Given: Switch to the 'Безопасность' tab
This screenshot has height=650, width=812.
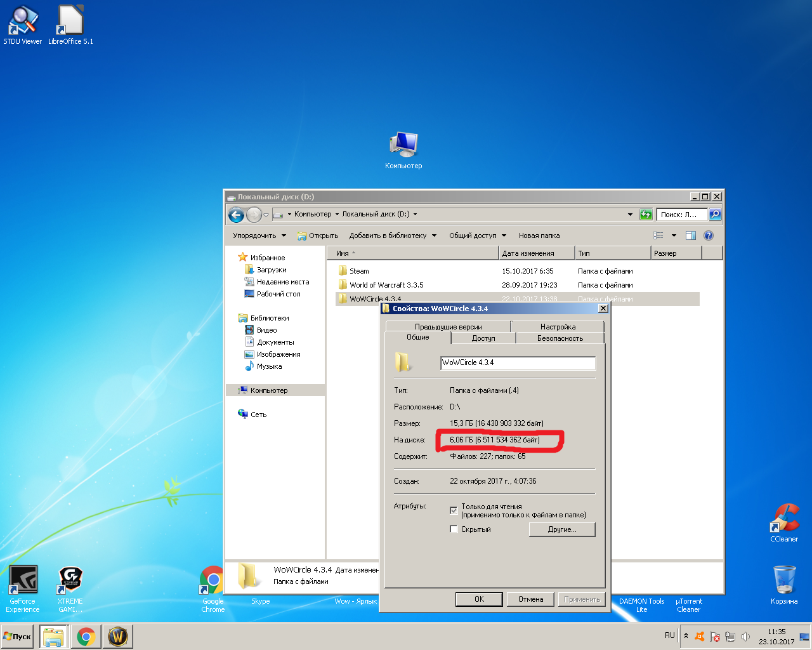Looking at the screenshot, I should point(560,338).
